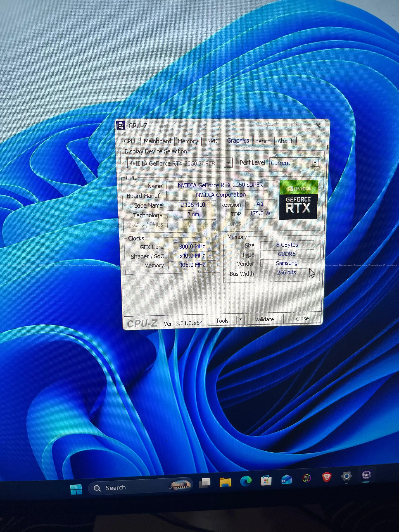This screenshot has height=532, width=399.
Task: Click the Close button at bottom
Action: pyautogui.click(x=302, y=318)
